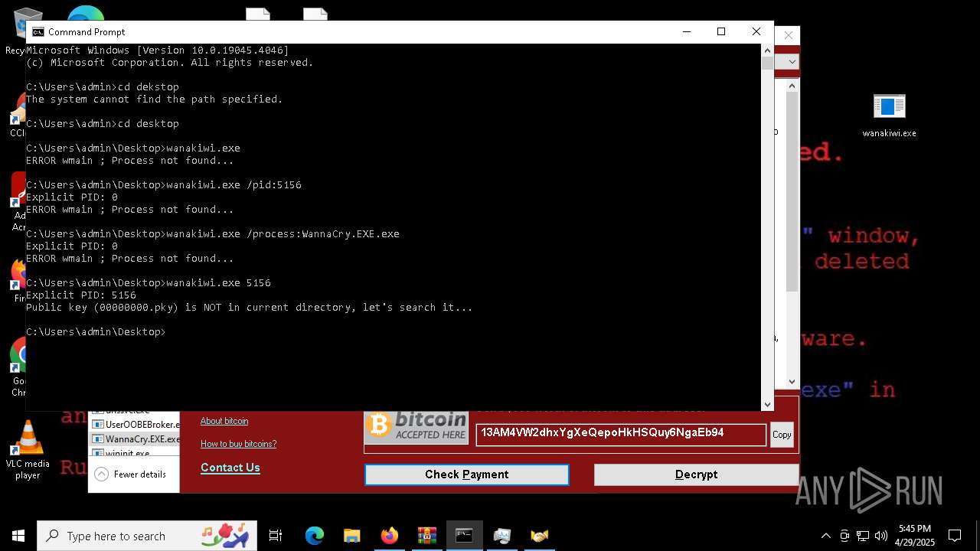Screen dimensions: 980x551
Task: Open volume control tray icon
Action: point(881,536)
